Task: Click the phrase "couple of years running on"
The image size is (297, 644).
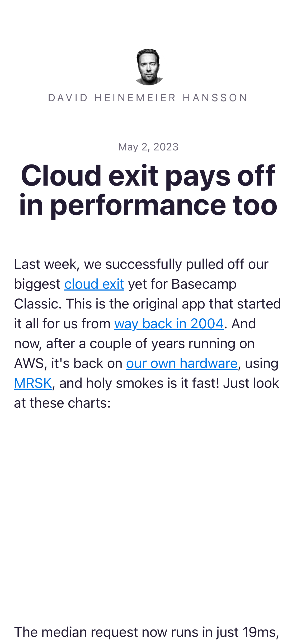Action: coord(172,344)
